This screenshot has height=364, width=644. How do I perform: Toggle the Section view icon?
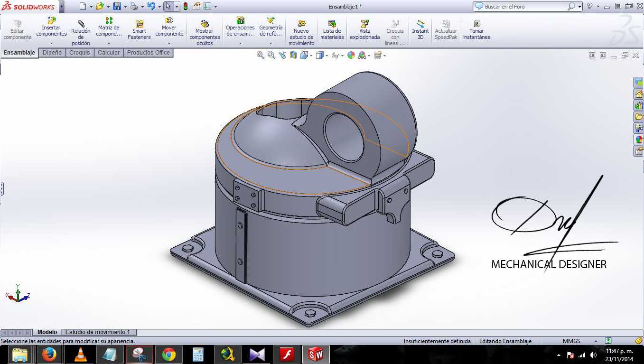coord(293,55)
